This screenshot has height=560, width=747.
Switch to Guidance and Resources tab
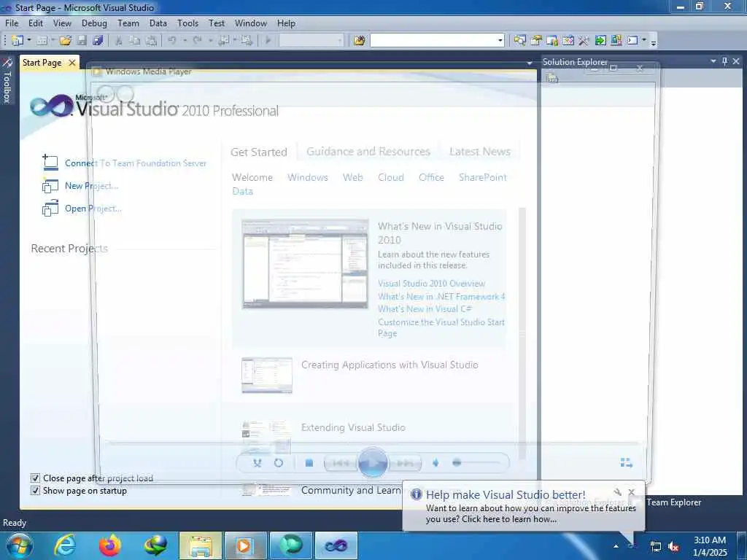coord(368,152)
